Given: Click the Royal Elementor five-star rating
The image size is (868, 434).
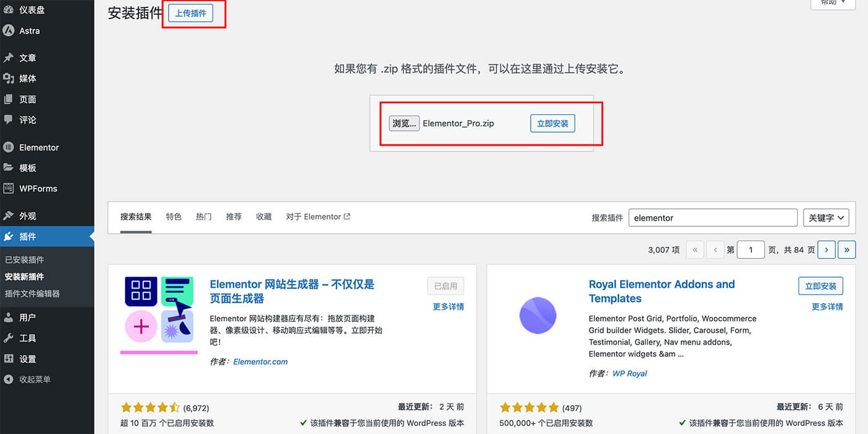Looking at the screenshot, I should [x=529, y=408].
